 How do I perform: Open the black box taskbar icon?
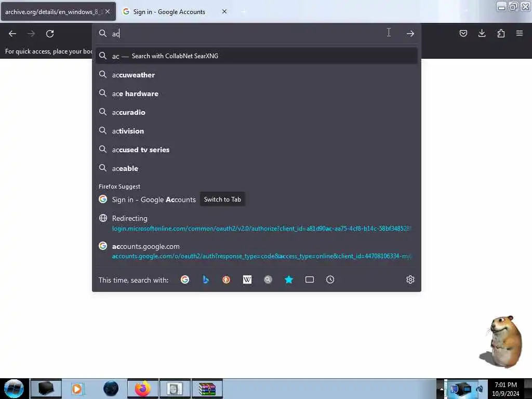point(46,389)
